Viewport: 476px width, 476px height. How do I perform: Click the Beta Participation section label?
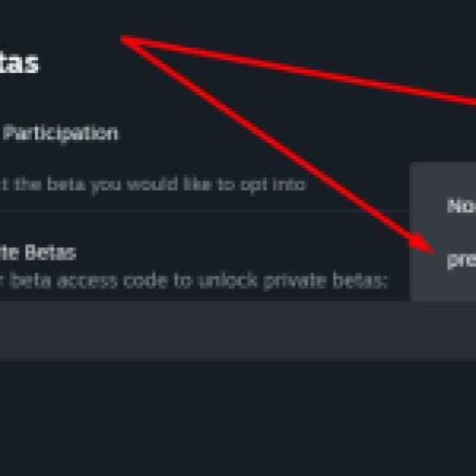(59, 134)
